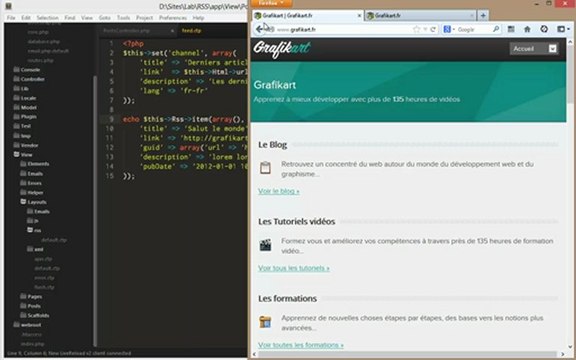576x360 pixels.
Task: Click the Grafikart site logo
Action: pyautogui.click(x=282, y=49)
